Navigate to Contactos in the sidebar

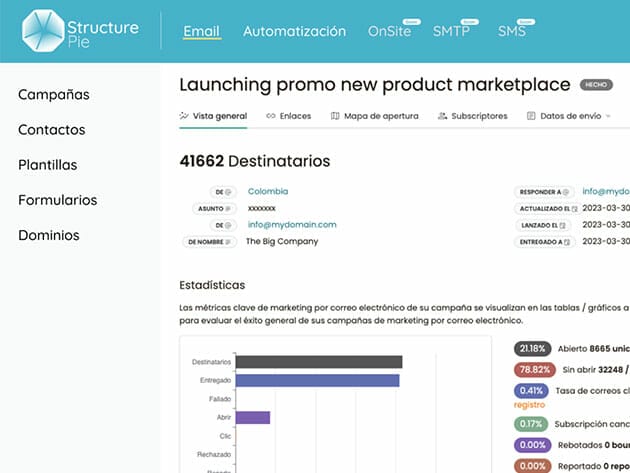52,129
